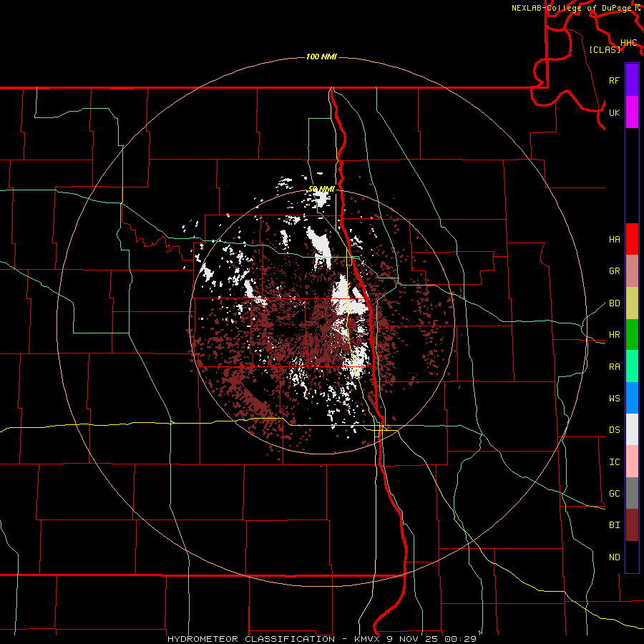Click the HR green legend swatch
This screenshot has width=644, height=644.
(632, 335)
